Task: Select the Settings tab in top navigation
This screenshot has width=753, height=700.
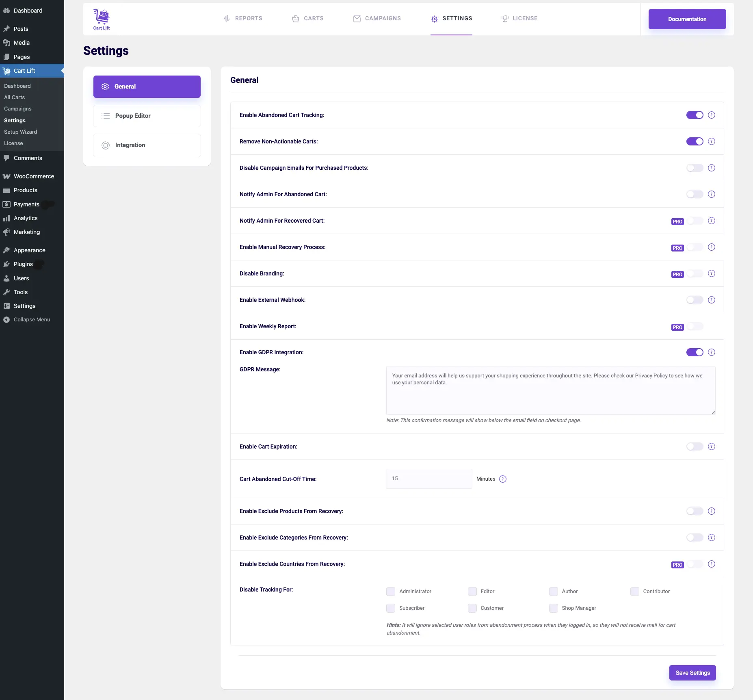Action: 451,19
